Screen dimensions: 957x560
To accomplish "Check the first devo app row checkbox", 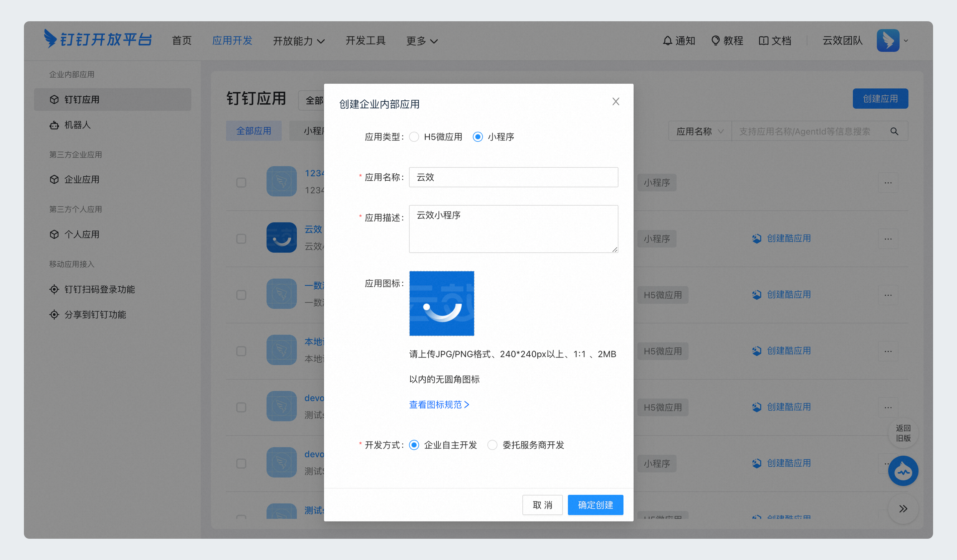I will (241, 407).
